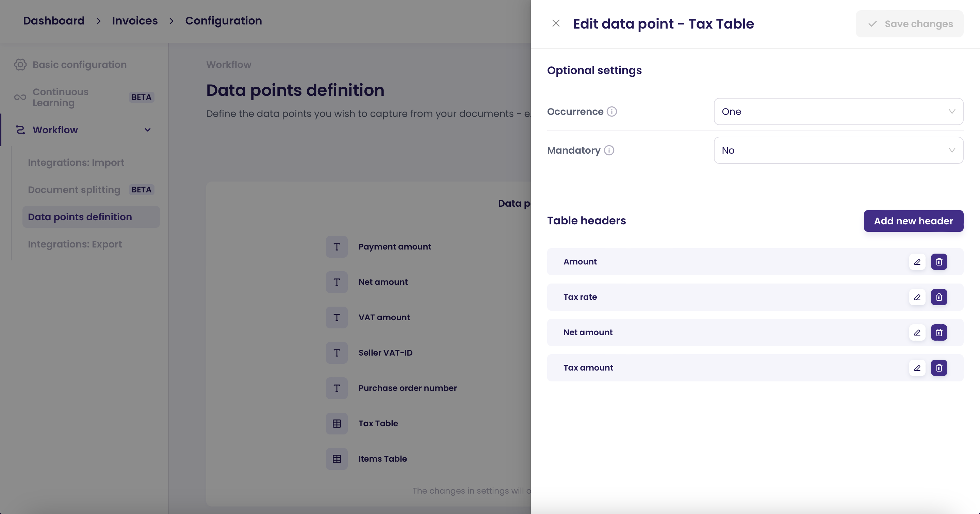
Task: Delete the Tax rate header
Action: click(938, 297)
